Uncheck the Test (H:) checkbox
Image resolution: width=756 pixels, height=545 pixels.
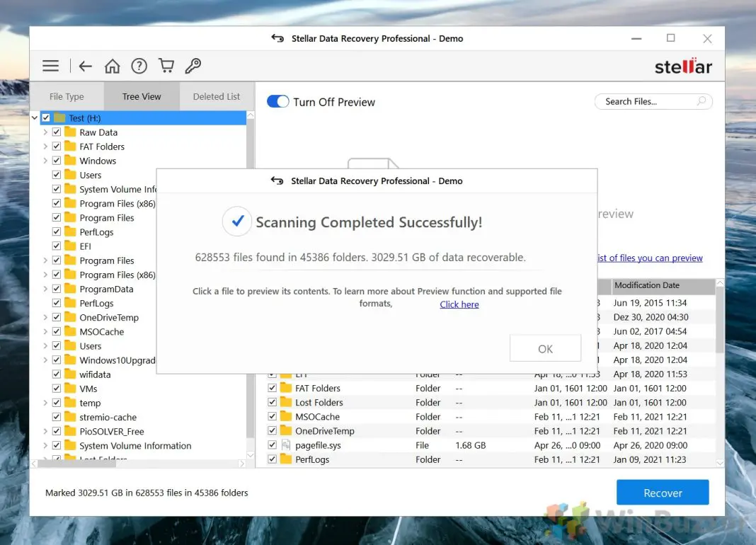pos(46,117)
